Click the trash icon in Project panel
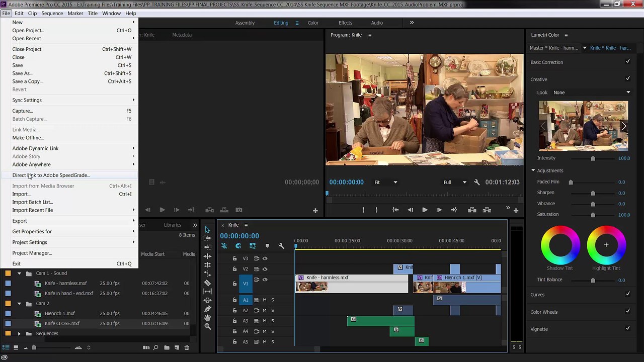Screen dimensions: 644x362 coord(187,347)
